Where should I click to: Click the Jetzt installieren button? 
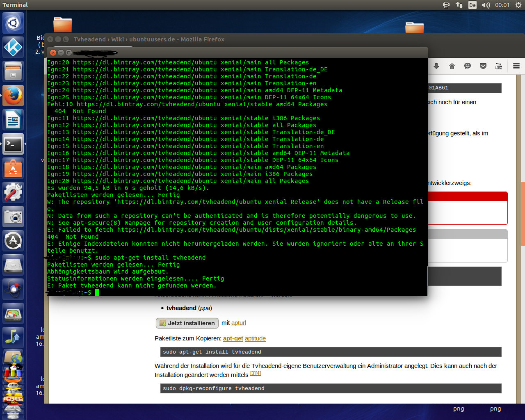click(x=187, y=323)
